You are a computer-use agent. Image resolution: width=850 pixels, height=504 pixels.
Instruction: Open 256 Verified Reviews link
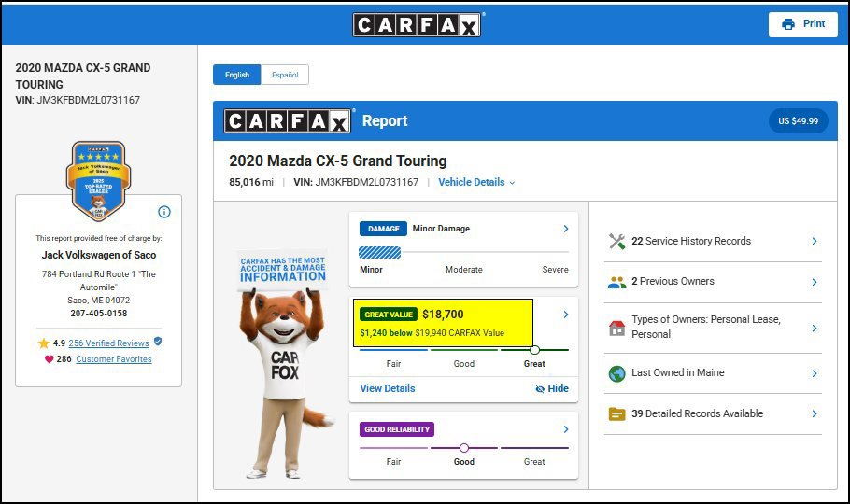(x=108, y=343)
